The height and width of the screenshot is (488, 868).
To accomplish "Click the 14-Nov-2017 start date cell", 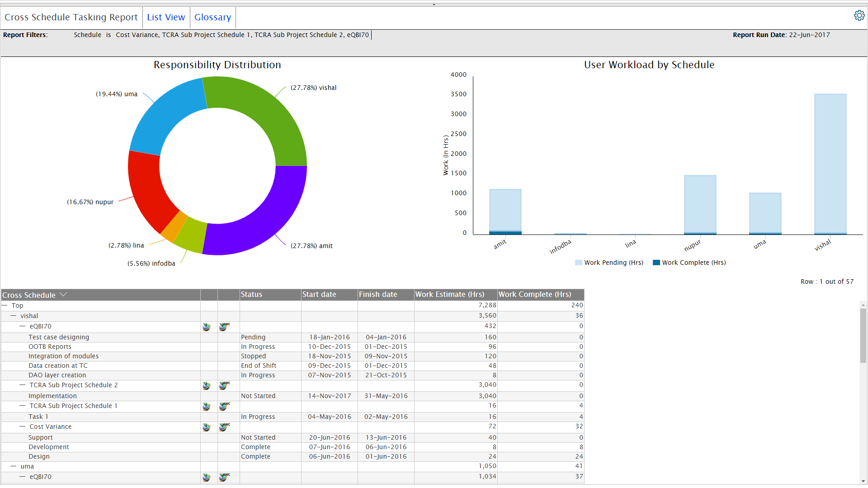I will pyautogui.click(x=330, y=396).
